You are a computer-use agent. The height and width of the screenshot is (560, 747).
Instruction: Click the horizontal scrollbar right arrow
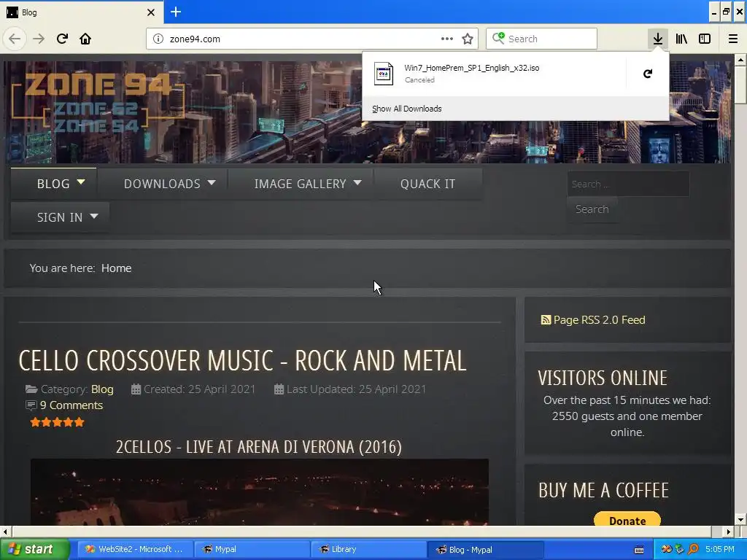pyautogui.click(x=729, y=532)
